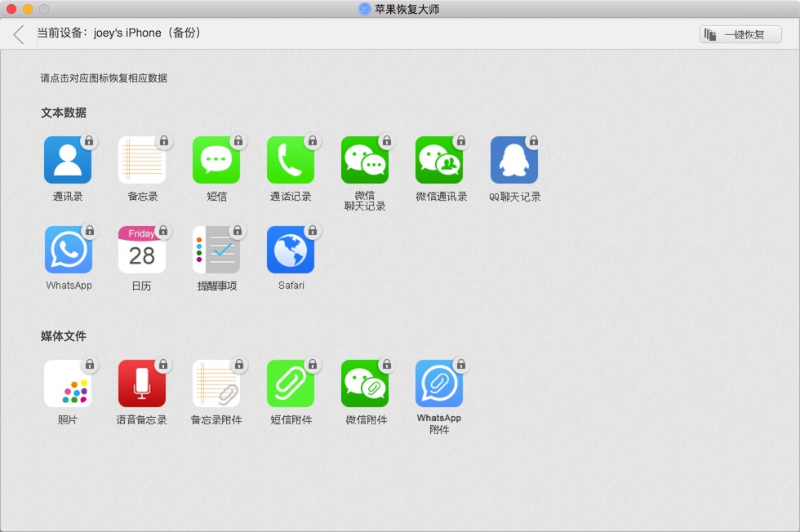The width and height of the screenshot is (800, 532).
Task: Open the 微信附件 WeChat attachments icon
Action: coord(365,383)
